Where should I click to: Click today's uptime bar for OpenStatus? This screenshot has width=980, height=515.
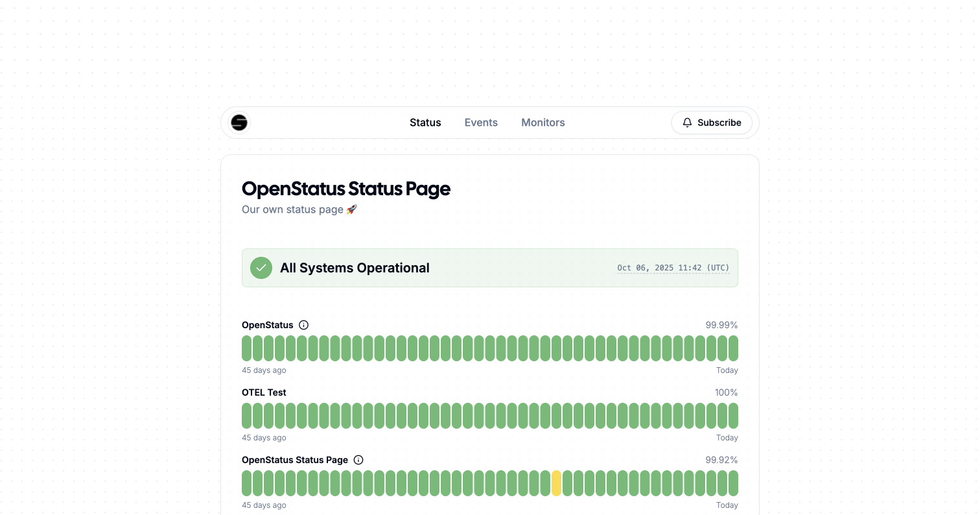733,348
